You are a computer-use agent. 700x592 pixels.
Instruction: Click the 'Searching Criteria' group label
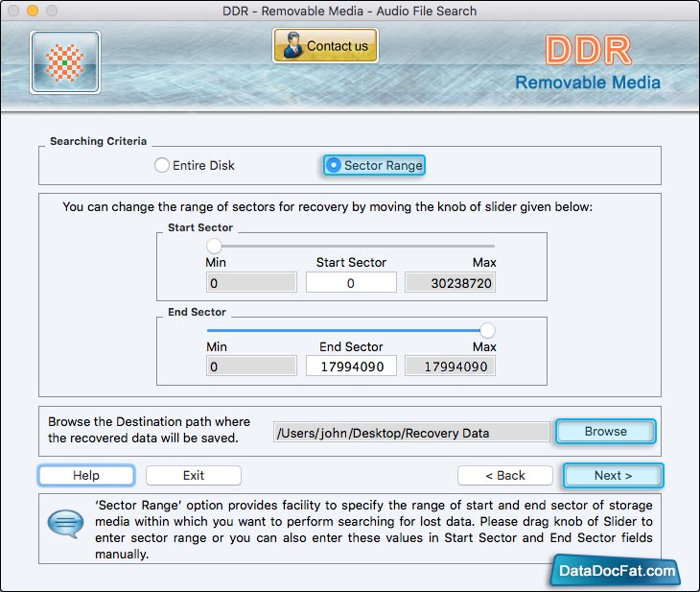(98, 141)
